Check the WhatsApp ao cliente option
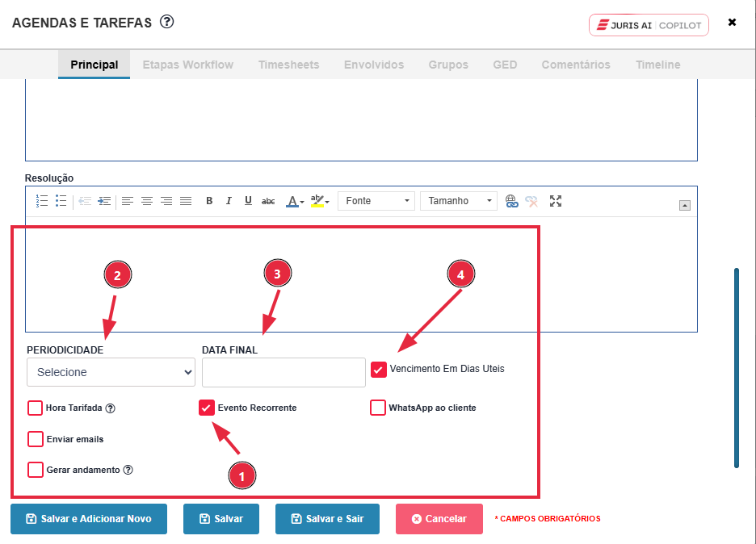 point(377,408)
